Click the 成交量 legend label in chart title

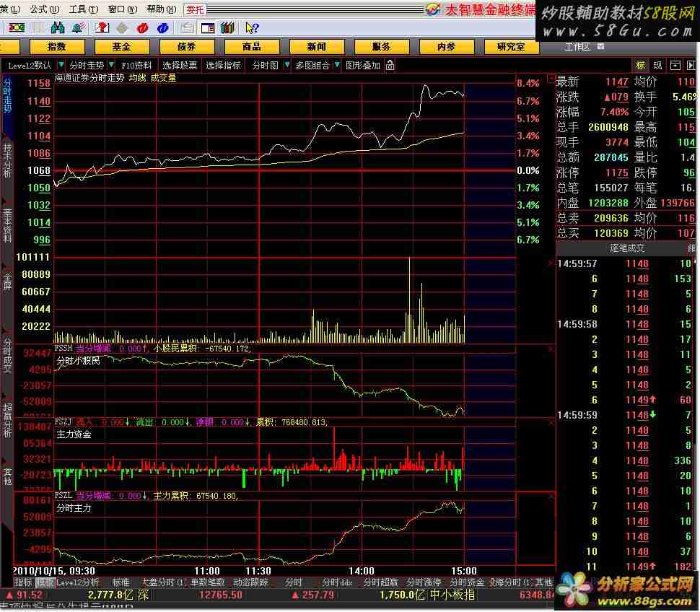pyautogui.click(x=163, y=78)
